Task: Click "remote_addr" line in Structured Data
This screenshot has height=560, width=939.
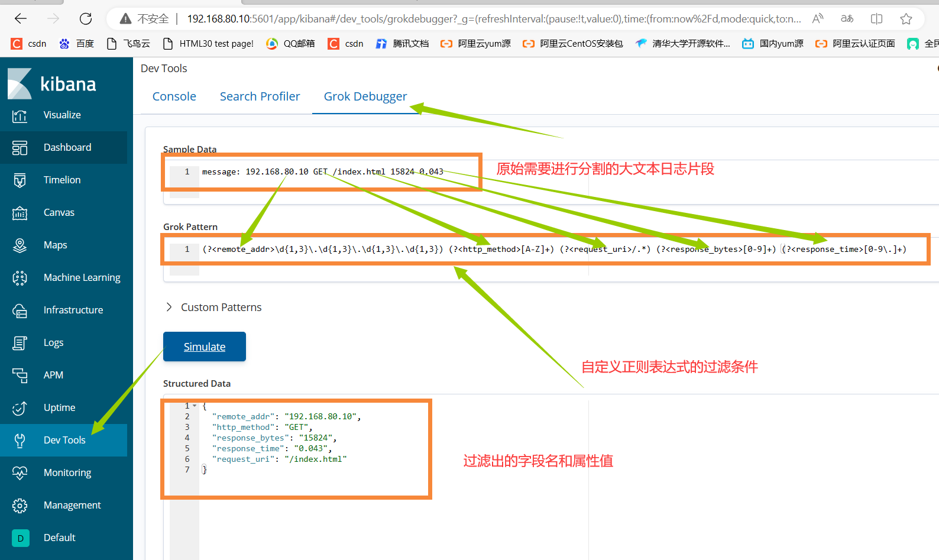Action: point(286,417)
